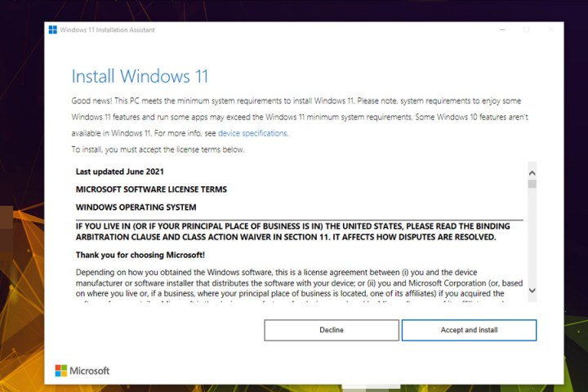Click the Microsoft logo at bottom left
The height and width of the screenshot is (392, 588).
point(82,371)
